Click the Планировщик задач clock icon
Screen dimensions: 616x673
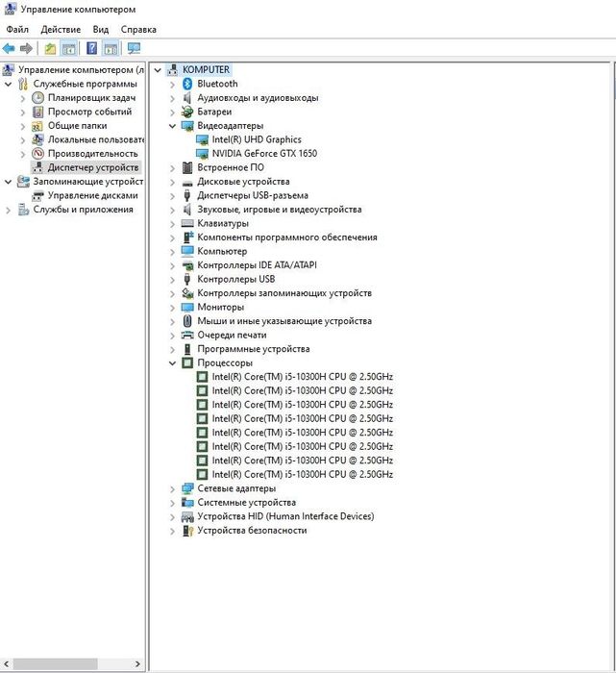[38, 97]
